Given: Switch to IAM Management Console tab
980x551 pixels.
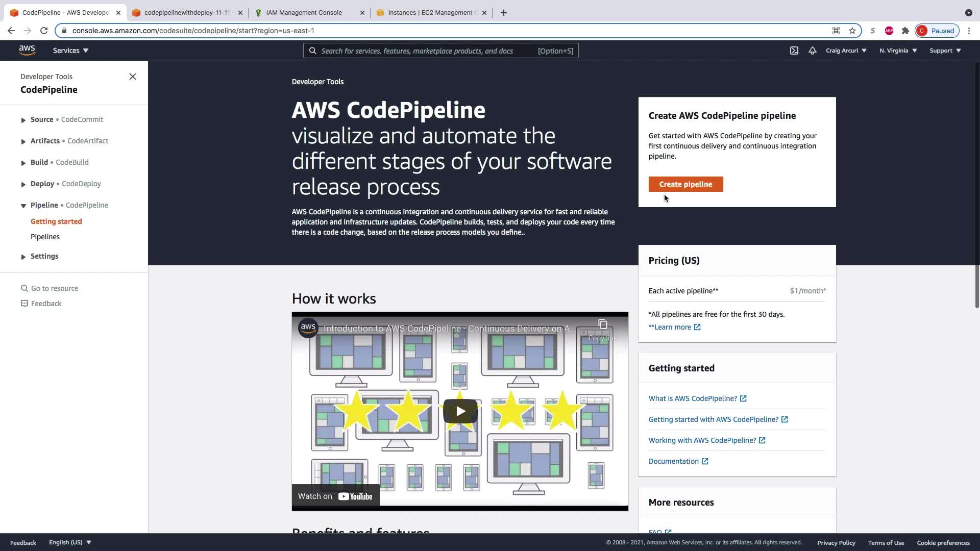Looking at the screenshot, I should click(x=304, y=13).
